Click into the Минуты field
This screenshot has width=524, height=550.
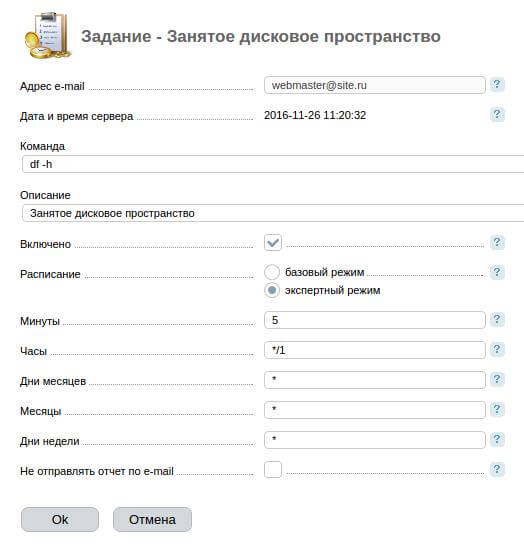pos(375,320)
